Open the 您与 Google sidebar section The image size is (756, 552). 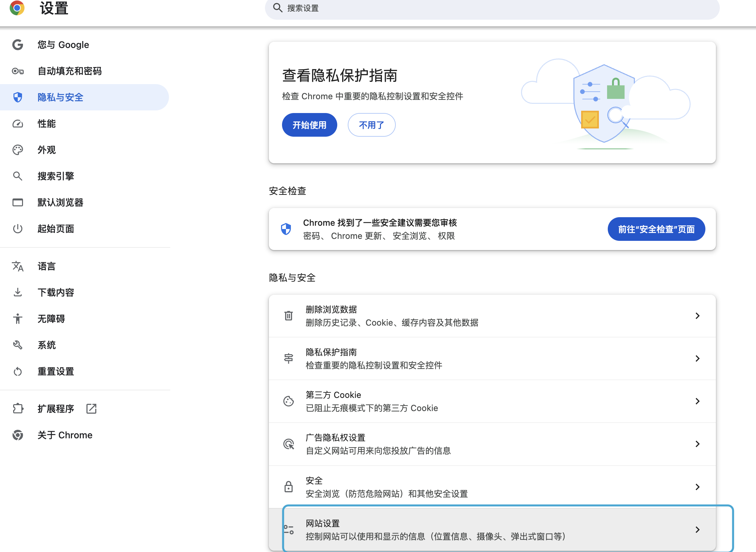click(x=84, y=45)
